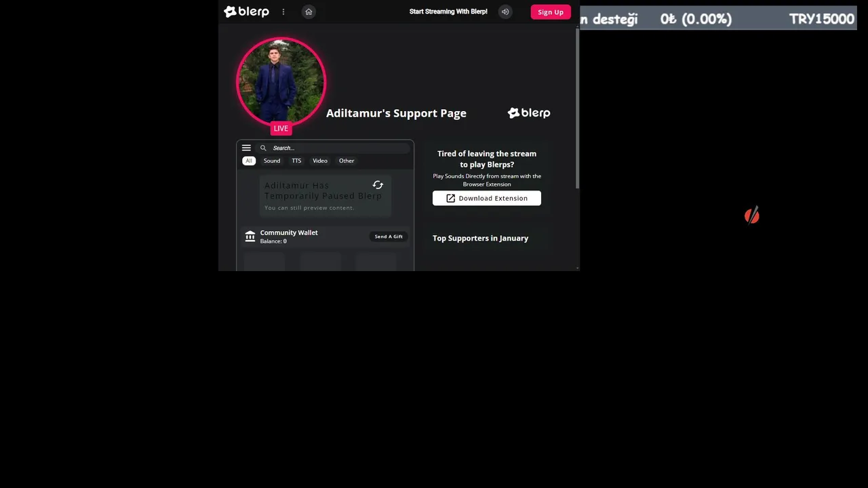868x488 pixels.
Task: Open Start Streaming With Blerp! link
Action: [448, 12]
